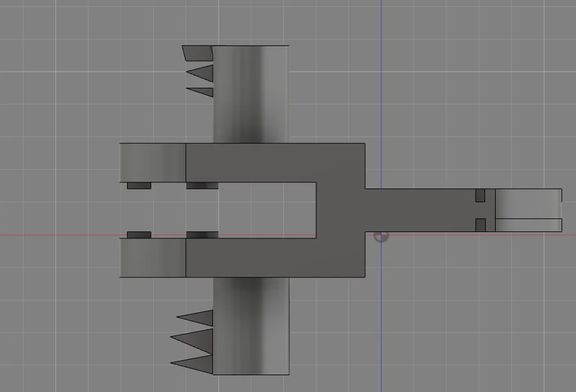Select the lower vertical cylinder
Viewport: 576px width, 392px height.
251,326
